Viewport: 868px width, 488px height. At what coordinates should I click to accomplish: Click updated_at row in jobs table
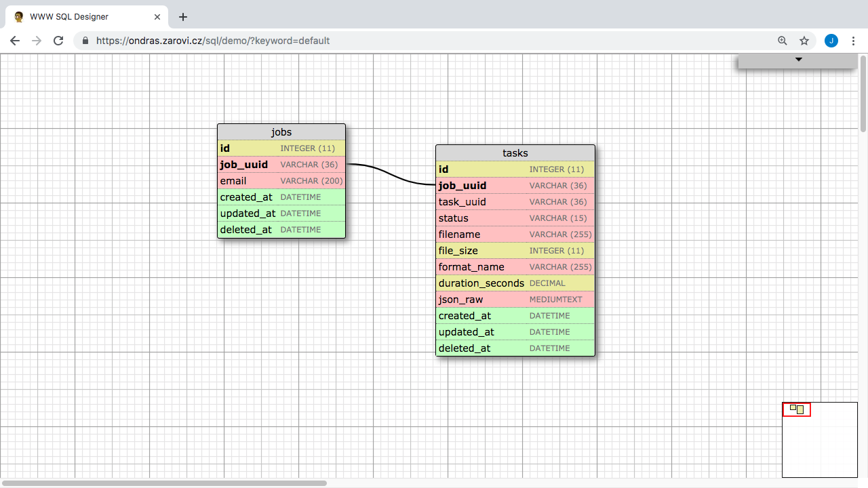(x=281, y=213)
